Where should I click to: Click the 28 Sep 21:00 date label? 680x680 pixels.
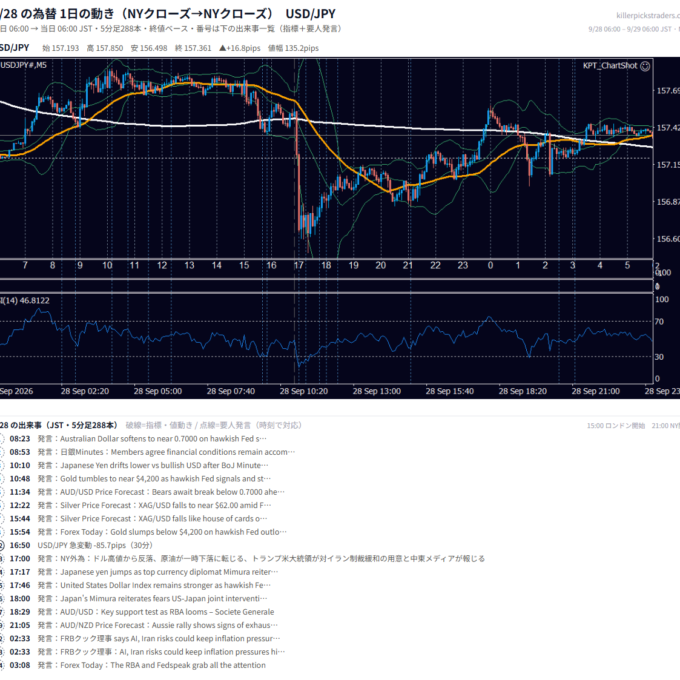point(596,391)
